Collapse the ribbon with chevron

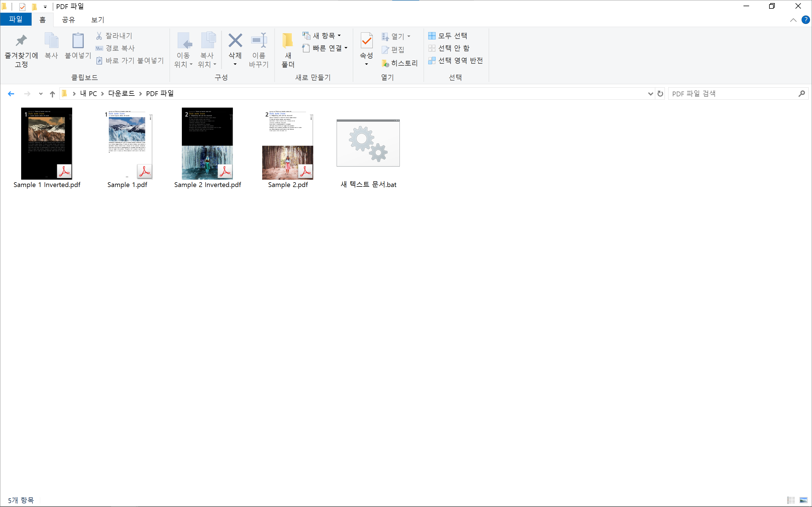point(793,20)
